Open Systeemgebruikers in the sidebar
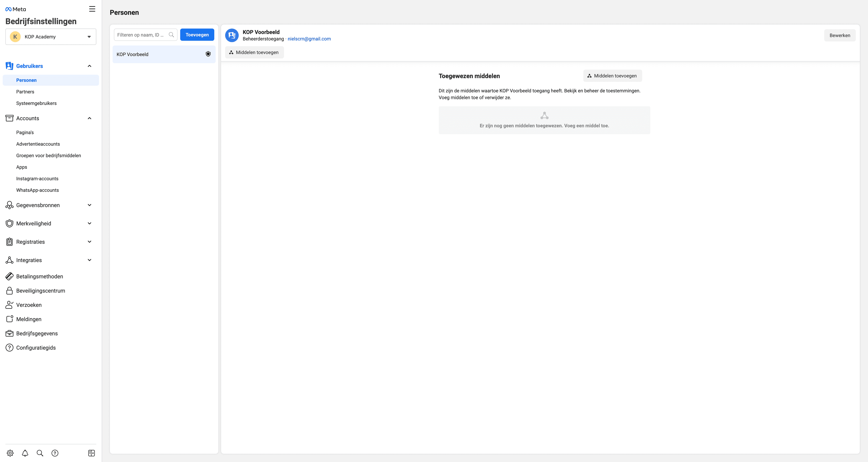The height and width of the screenshot is (462, 868). pos(36,103)
